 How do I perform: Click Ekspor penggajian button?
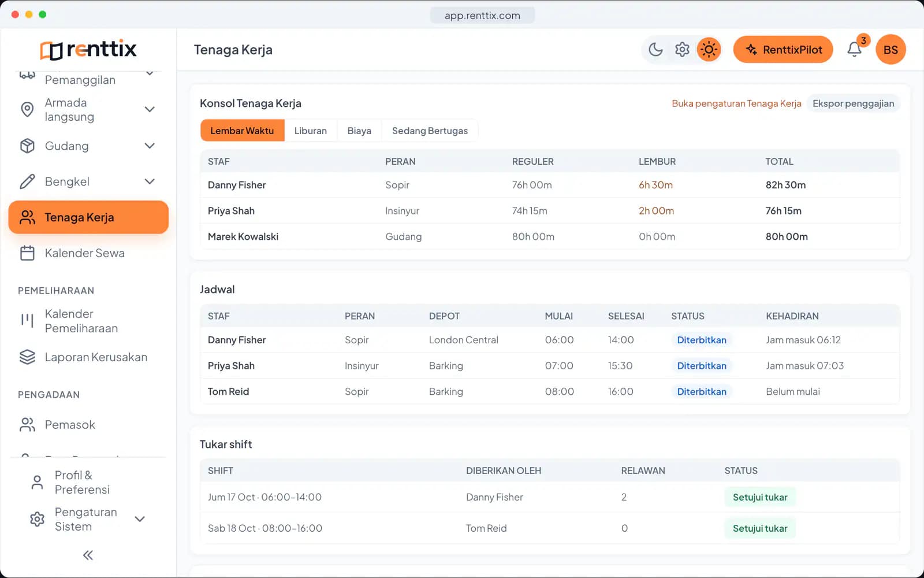[x=853, y=103]
